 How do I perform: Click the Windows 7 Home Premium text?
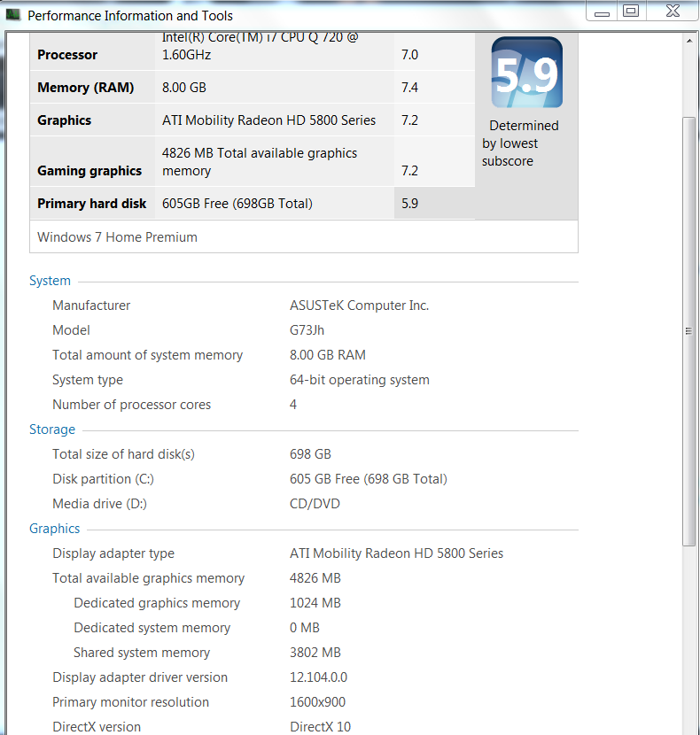pyautogui.click(x=117, y=237)
